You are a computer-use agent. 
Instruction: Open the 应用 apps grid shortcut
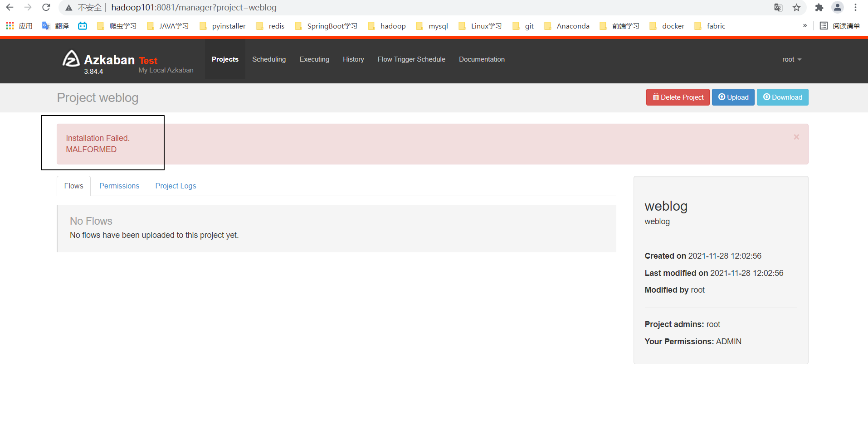19,26
